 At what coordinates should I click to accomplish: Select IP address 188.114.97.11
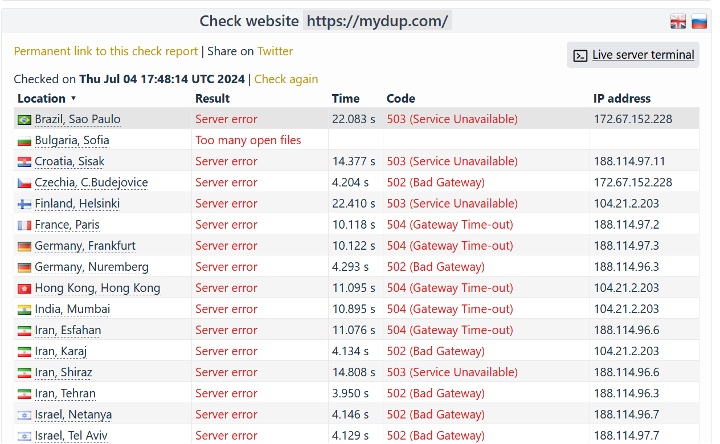(630, 162)
